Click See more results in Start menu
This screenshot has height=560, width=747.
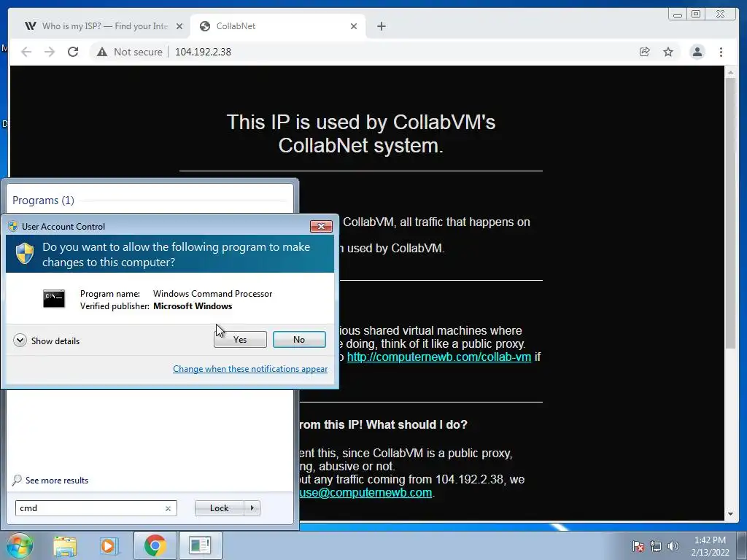point(57,481)
